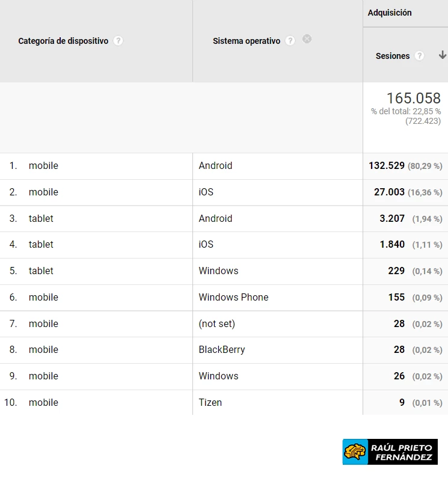The image size is (448, 496).
Task: Click the Sesiones help question mark
Action: pyautogui.click(x=419, y=56)
